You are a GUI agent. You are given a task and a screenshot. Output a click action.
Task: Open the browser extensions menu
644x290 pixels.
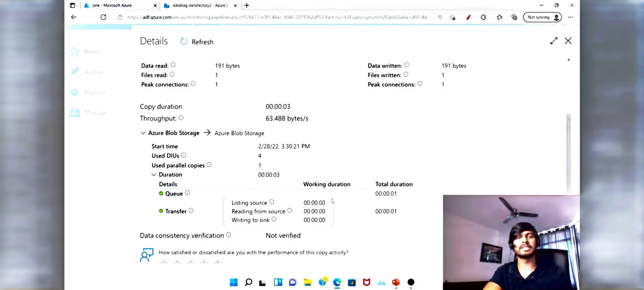coord(483,17)
